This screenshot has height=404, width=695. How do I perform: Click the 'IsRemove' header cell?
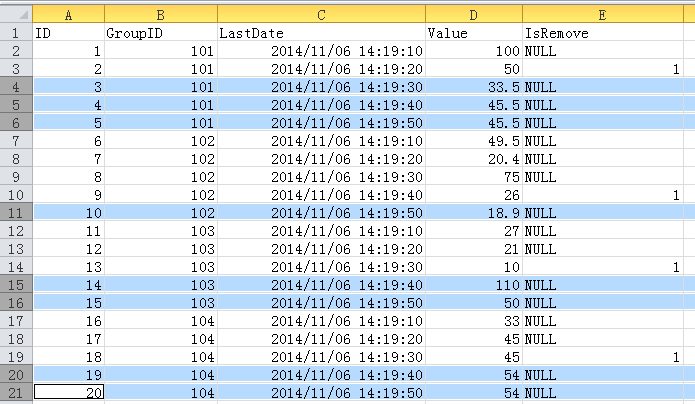point(603,32)
